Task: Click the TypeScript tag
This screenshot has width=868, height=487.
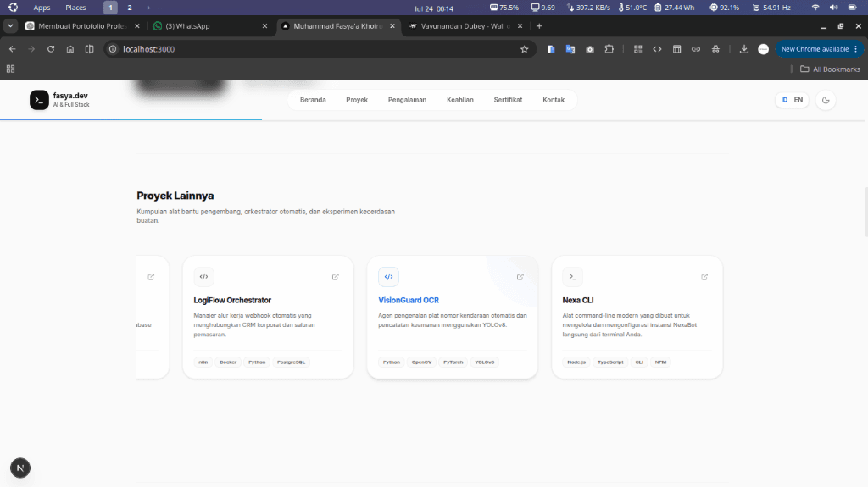Action: (x=610, y=362)
